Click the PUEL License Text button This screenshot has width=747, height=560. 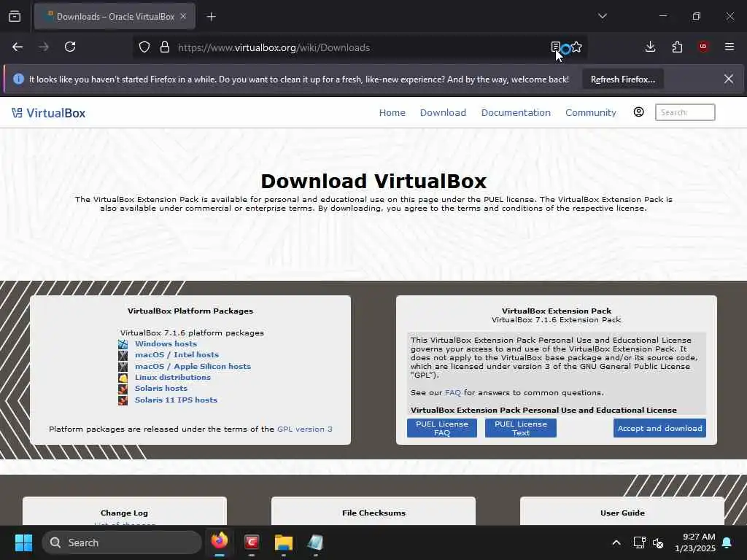coord(521,428)
